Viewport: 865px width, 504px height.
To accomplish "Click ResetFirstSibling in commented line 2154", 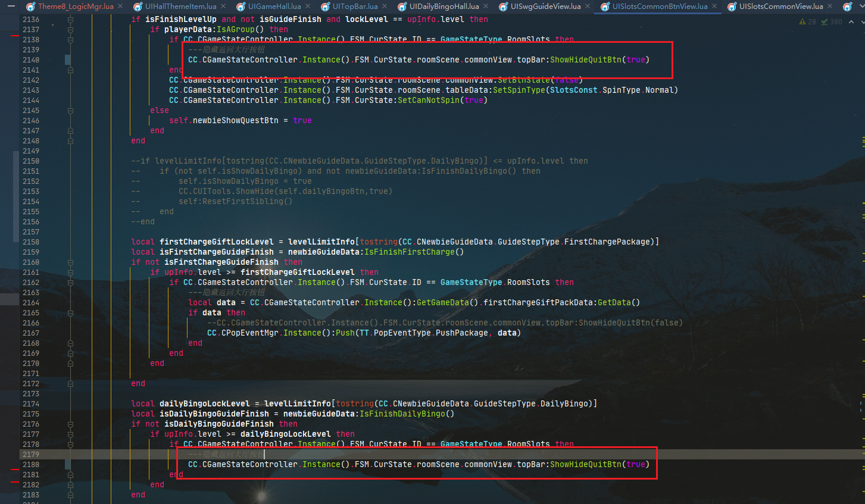I will click(x=243, y=202).
